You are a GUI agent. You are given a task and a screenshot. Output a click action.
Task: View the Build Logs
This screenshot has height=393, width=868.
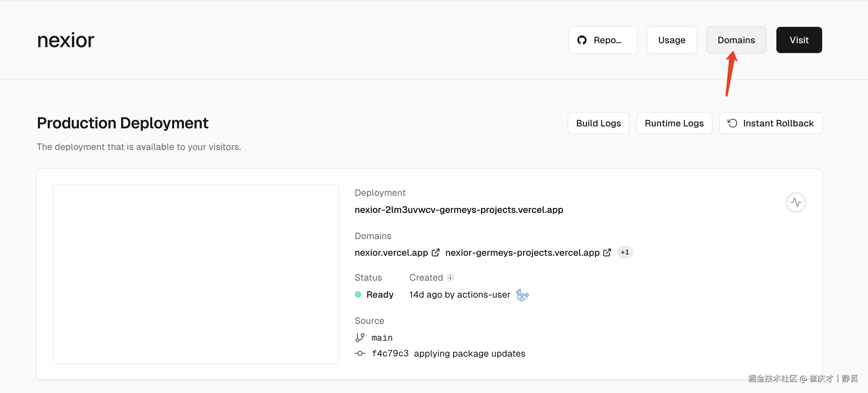(x=598, y=123)
